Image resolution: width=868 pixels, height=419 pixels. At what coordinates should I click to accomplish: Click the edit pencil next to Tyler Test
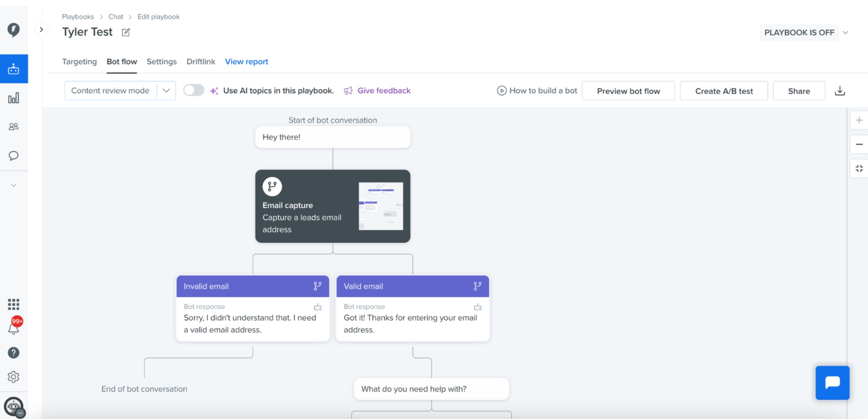pos(126,32)
